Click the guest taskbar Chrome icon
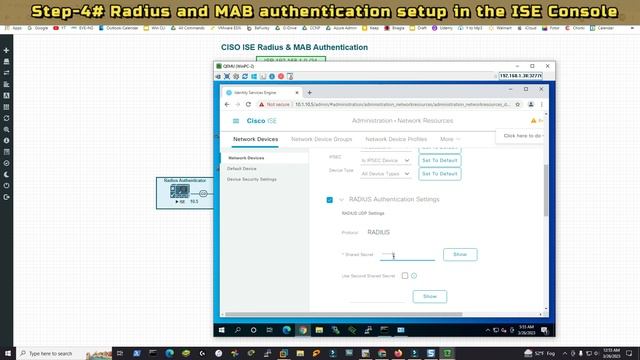This screenshot has height=360, width=640. pyautogui.click(x=303, y=330)
